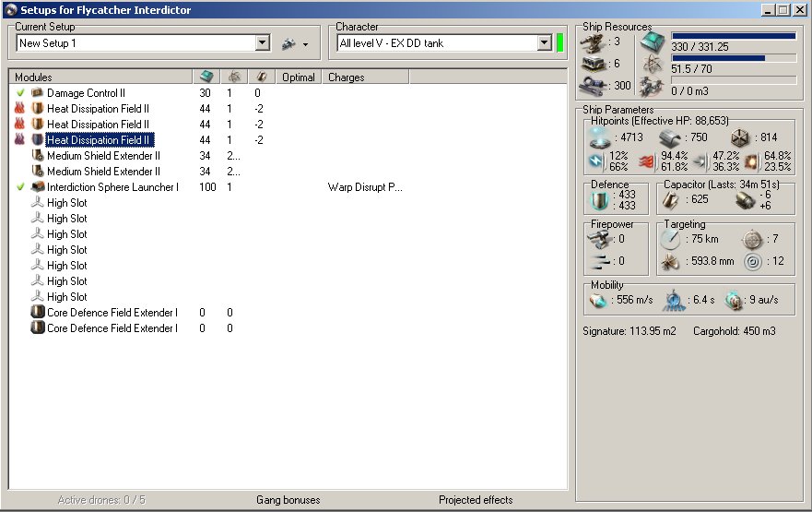This screenshot has height=512, width=812.
Task: Click the structure hitpoints icon
Action: tap(739, 137)
